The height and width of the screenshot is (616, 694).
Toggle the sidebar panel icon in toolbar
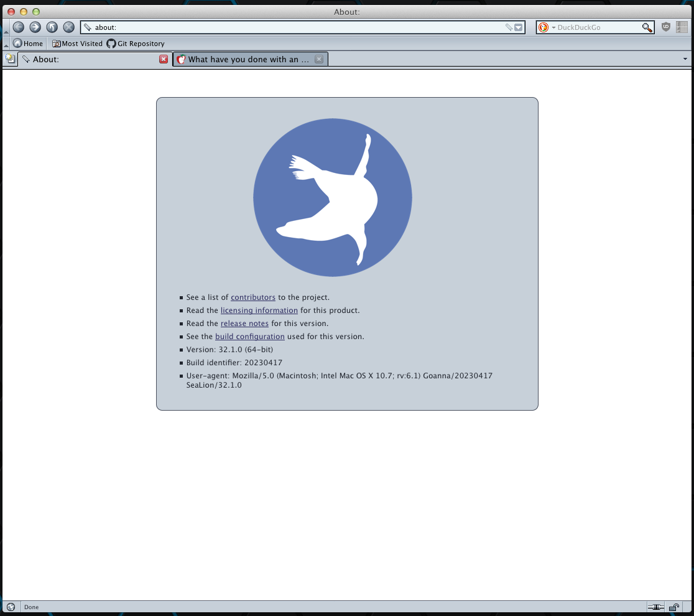tap(682, 27)
